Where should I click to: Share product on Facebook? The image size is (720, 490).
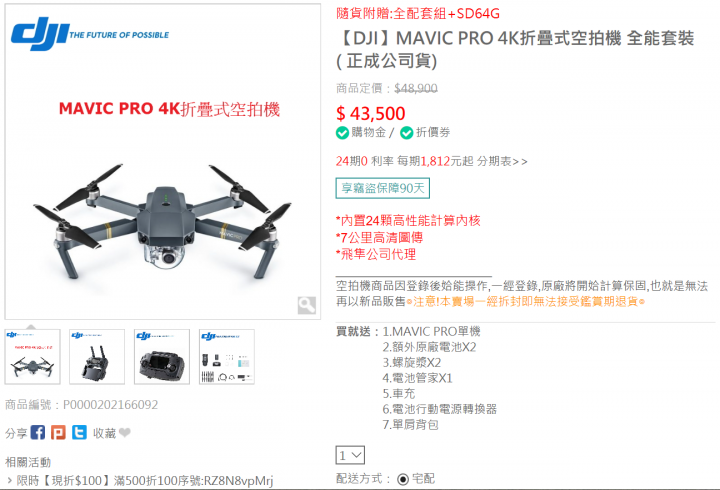click(38, 432)
